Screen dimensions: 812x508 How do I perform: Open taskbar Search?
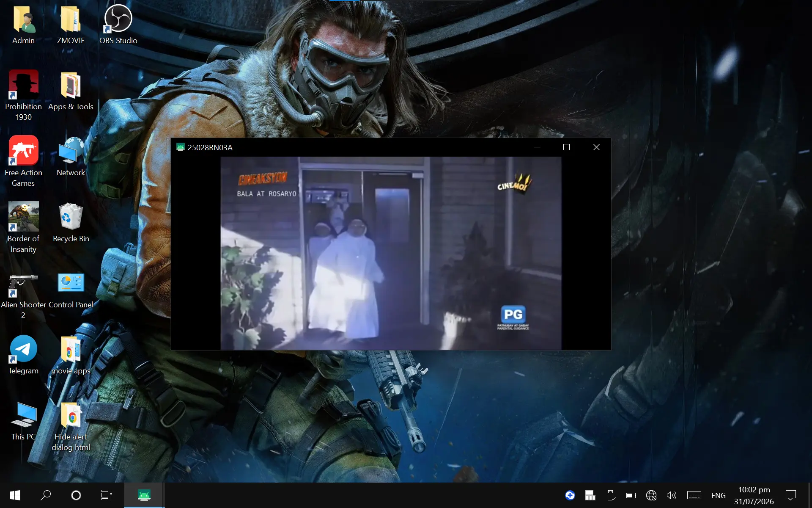[46, 495]
